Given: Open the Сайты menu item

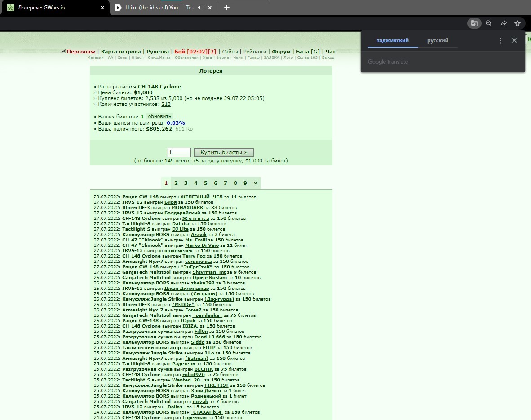Looking at the screenshot, I should [x=230, y=52].
